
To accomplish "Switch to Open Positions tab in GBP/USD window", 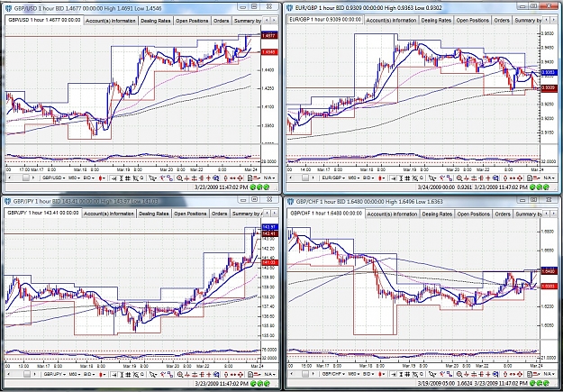I will [x=192, y=21].
